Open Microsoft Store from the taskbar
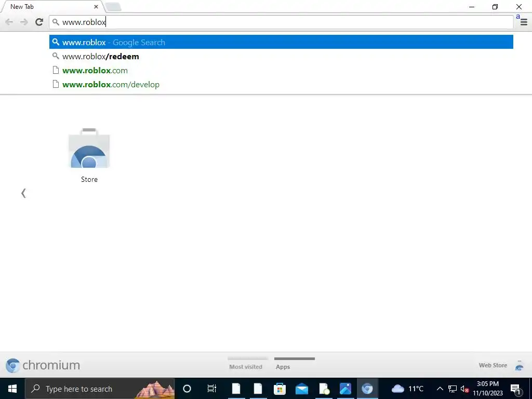This screenshot has height=399, width=532. 280,389
